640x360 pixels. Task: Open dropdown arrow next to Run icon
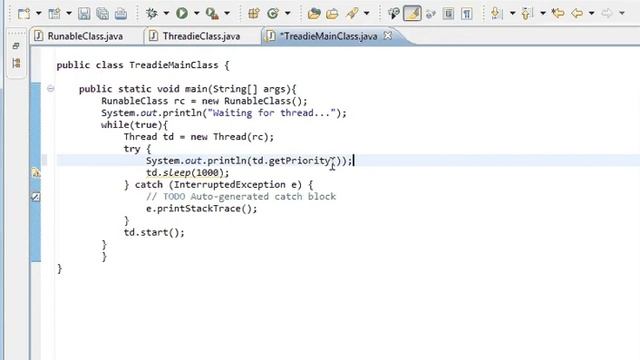click(x=196, y=13)
